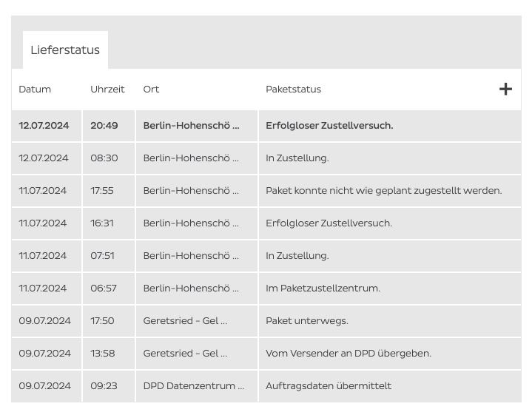Image resolution: width=532 pixels, height=415 pixels.
Task: Click 'Vom Versender an DPD übergeben' status
Action: point(348,354)
